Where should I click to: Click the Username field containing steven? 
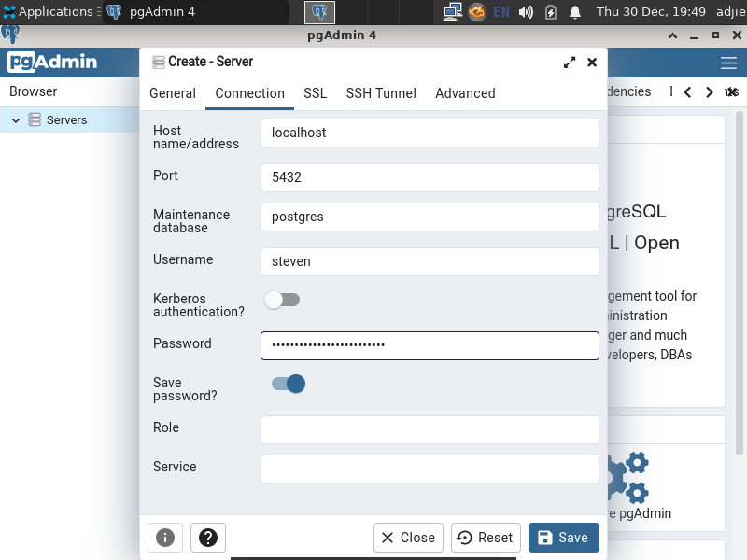430,261
